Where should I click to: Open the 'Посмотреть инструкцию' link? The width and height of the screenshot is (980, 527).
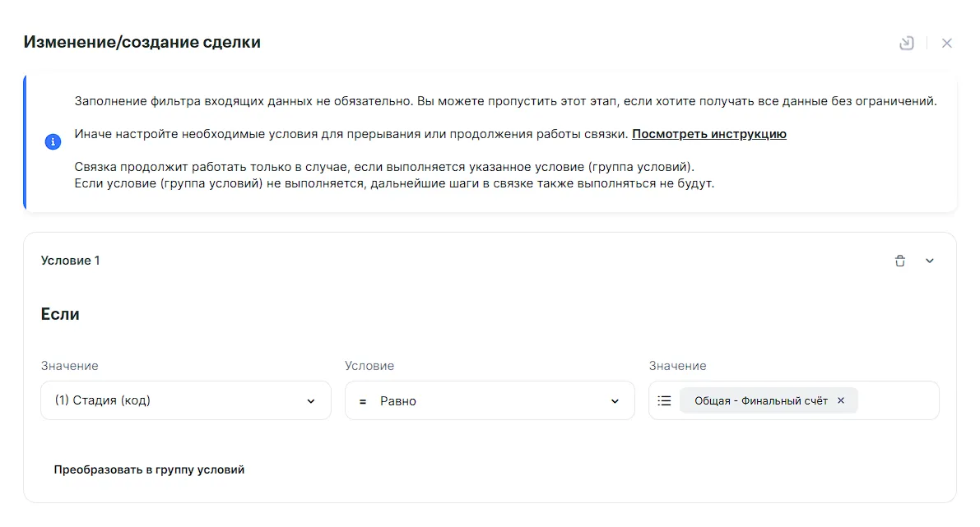point(708,134)
